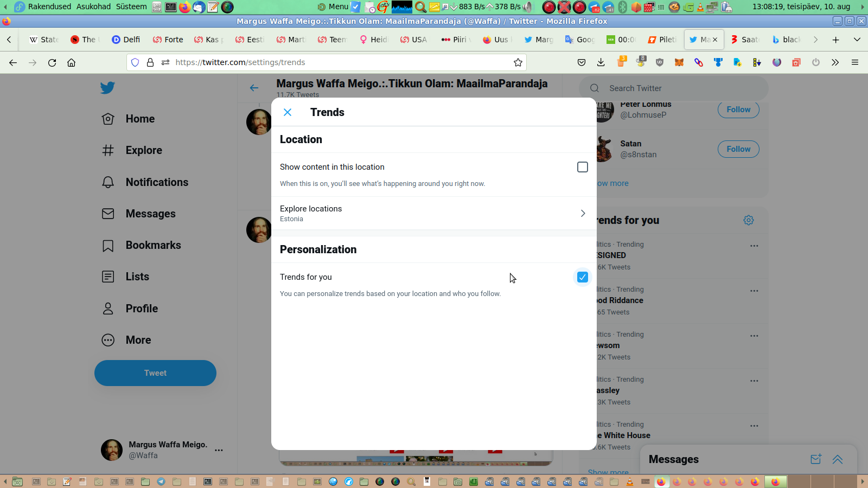The height and width of the screenshot is (488, 868).
Task: Click the panel clock showing 13:08:19
Action: click(801, 7)
